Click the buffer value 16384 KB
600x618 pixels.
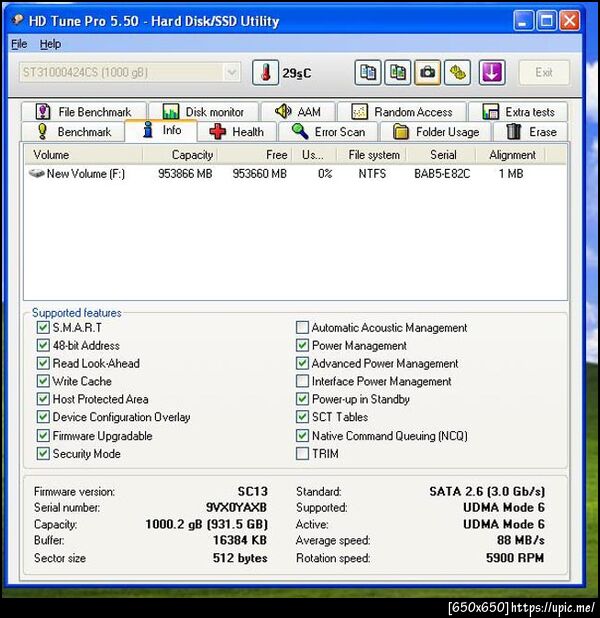pyautogui.click(x=240, y=540)
